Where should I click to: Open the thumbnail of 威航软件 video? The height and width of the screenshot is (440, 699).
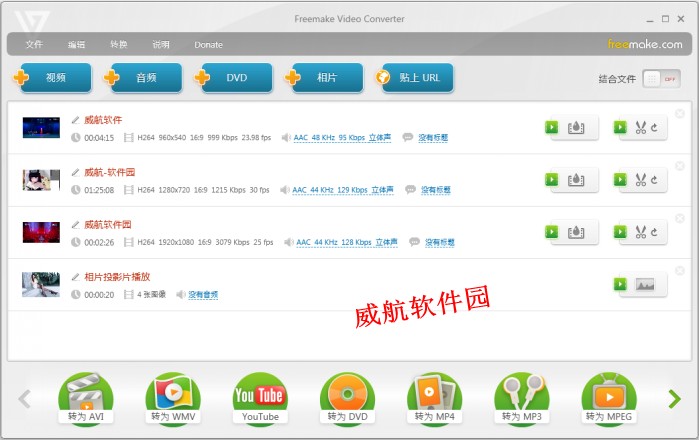41,128
